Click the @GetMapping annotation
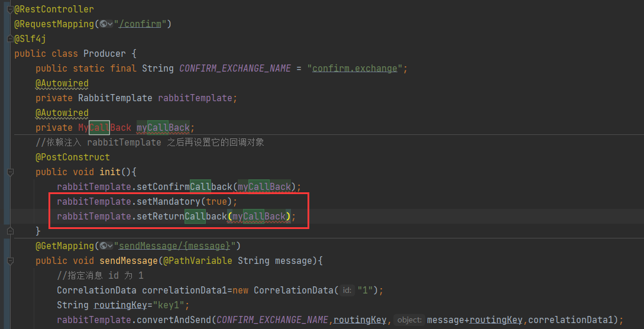 [x=65, y=246]
